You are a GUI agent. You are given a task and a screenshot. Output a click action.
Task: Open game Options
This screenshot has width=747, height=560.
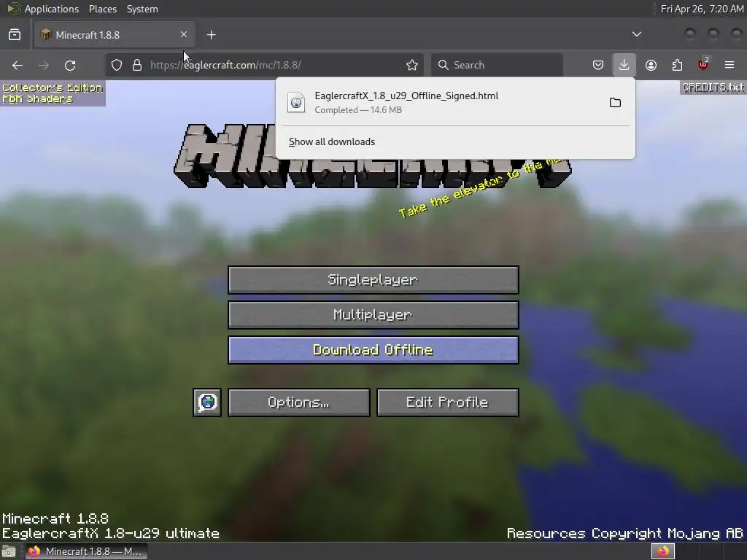point(298,402)
